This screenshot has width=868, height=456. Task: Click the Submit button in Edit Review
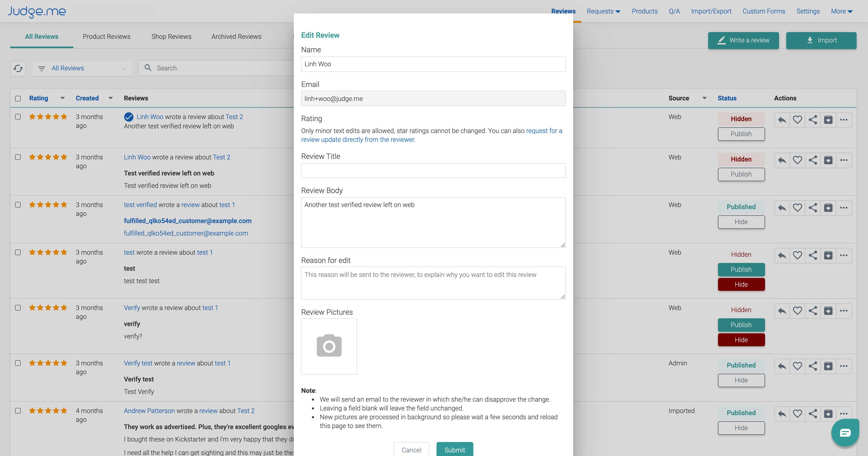[454, 449]
